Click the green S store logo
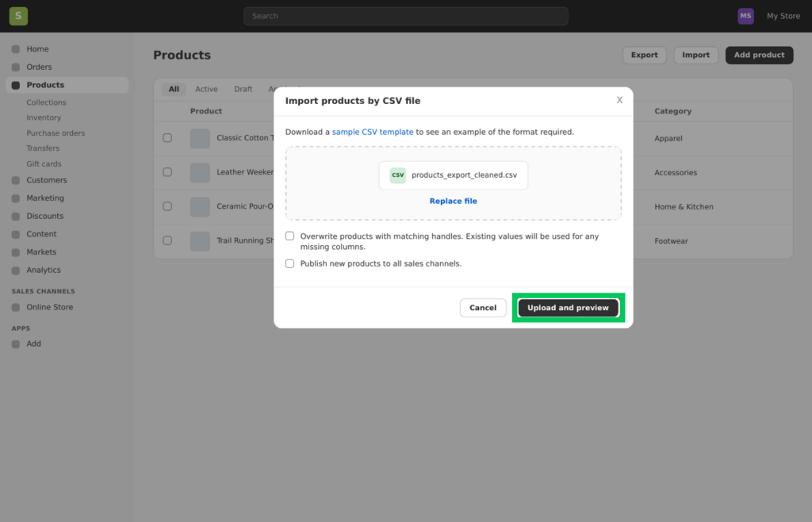 [18, 16]
